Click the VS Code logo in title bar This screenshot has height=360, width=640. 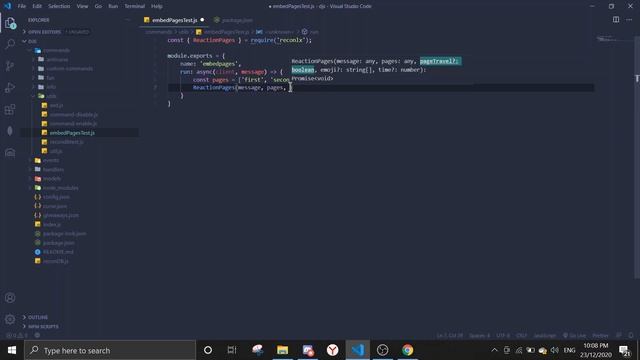pos(7,6)
